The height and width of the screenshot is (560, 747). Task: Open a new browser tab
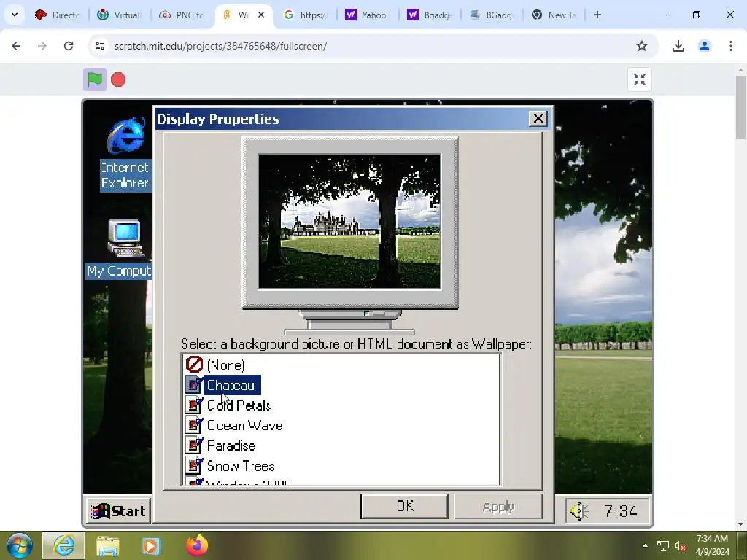(597, 15)
